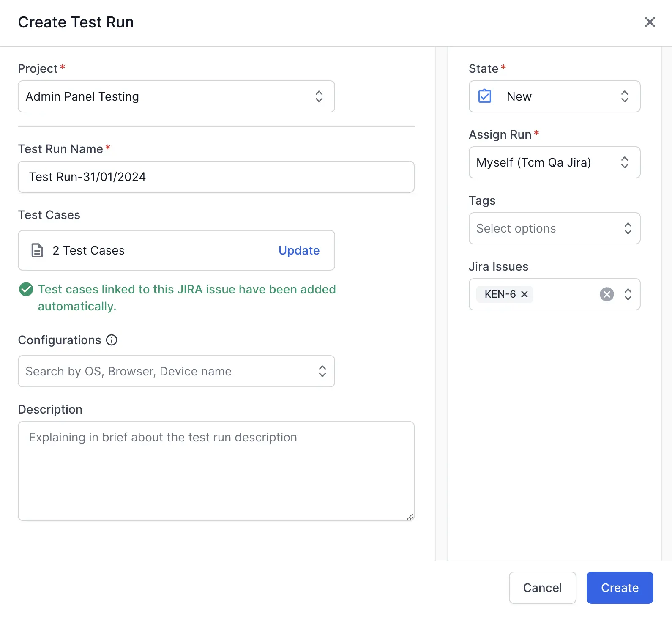The width and height of the screenshot is (672, 619).
Task: Click the Tags dropdown chevron arrows
Action: point(628,228)
